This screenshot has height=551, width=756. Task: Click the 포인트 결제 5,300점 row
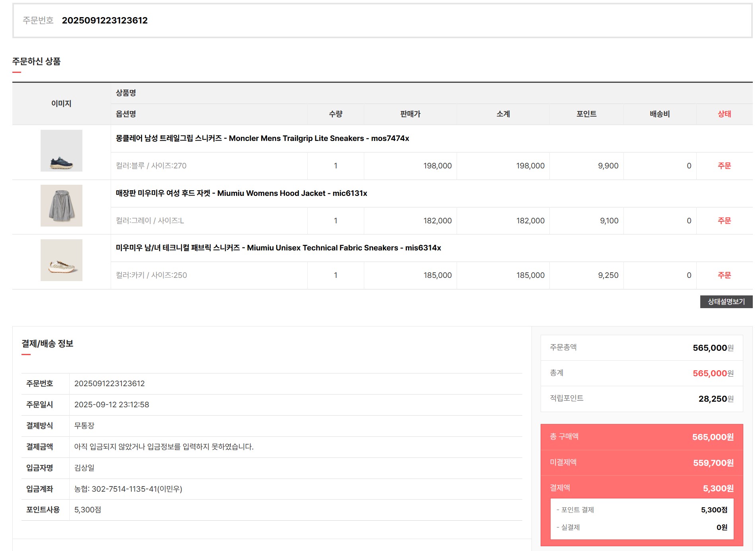641,510
